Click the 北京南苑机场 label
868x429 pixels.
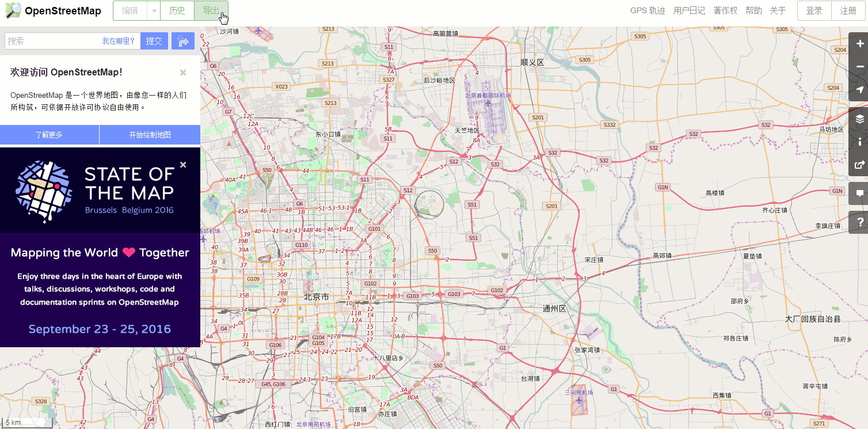tap(314, 424)
